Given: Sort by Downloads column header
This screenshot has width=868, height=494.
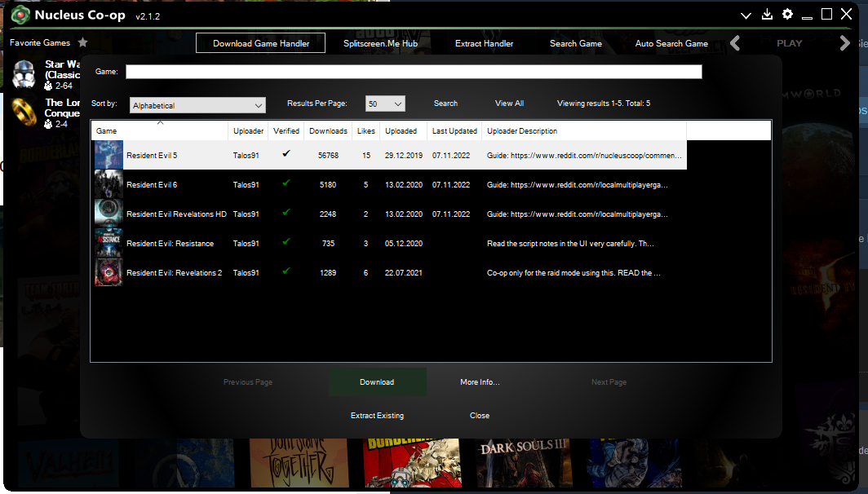Looking at the screenshot, I should (328, 131).
